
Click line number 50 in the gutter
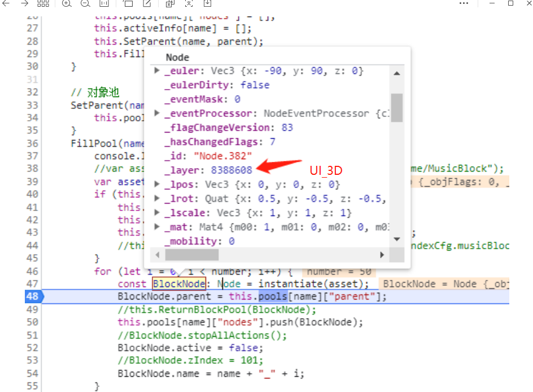[33, 322]
